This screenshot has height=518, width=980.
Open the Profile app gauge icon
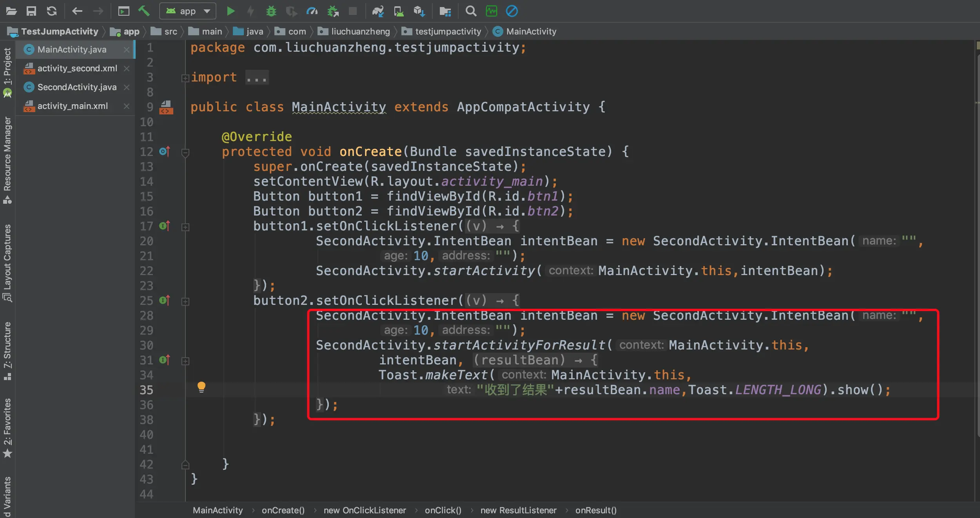(312, 11)
